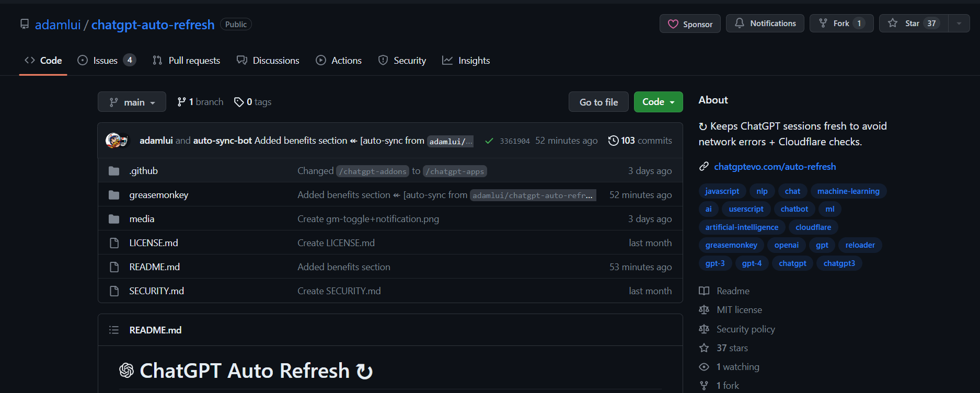The image size is (980, 393).
Task: Click the eye icon beside watching
Action: [704, 367]
